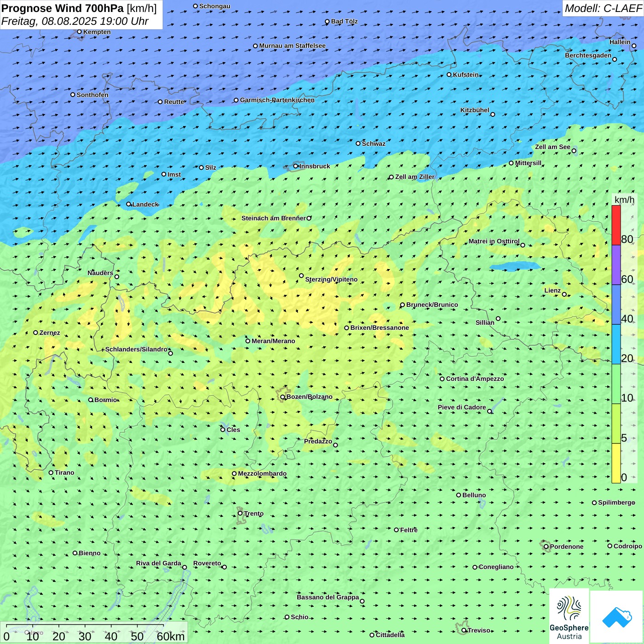Image resolution: width=644 pixels, height=644 pixels.
Task: Select the Zell am See marker
Action: tap(574, 150)
